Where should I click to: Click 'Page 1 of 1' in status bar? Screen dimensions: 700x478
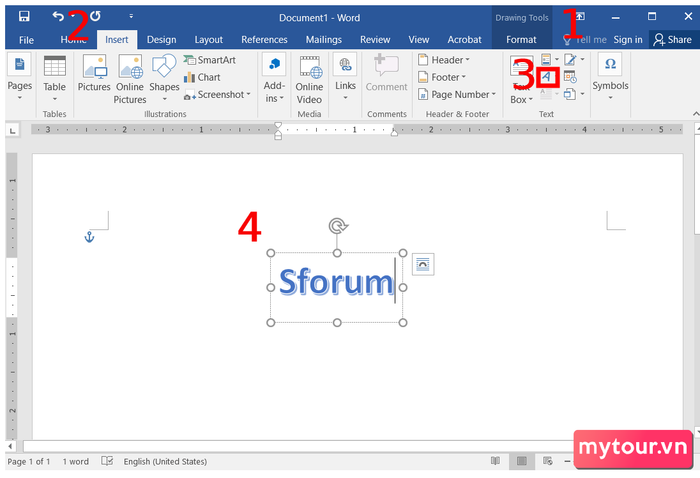(x=29, y=461)
